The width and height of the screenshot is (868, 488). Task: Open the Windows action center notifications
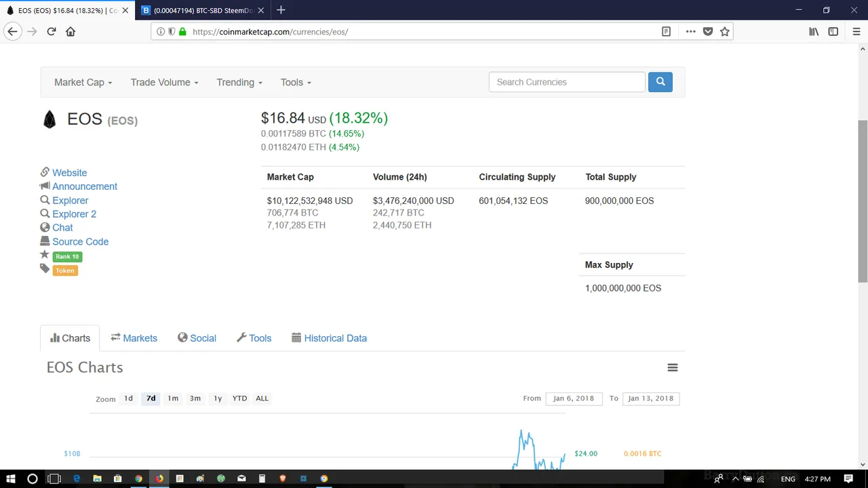850,479
